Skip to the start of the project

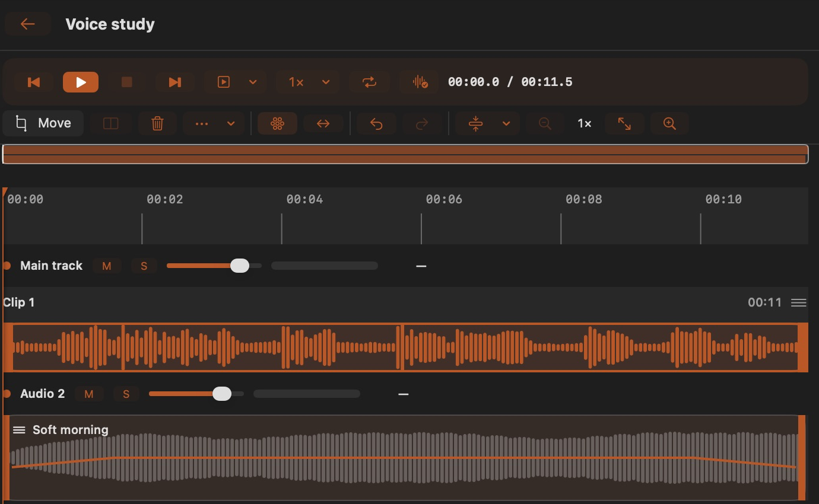[x=34, y=82]
